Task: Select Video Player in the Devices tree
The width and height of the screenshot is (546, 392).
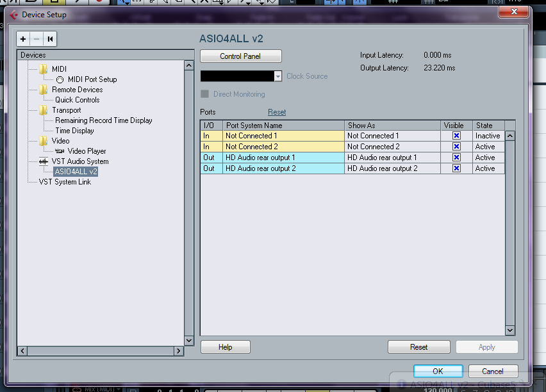Action: pos(87,151)
